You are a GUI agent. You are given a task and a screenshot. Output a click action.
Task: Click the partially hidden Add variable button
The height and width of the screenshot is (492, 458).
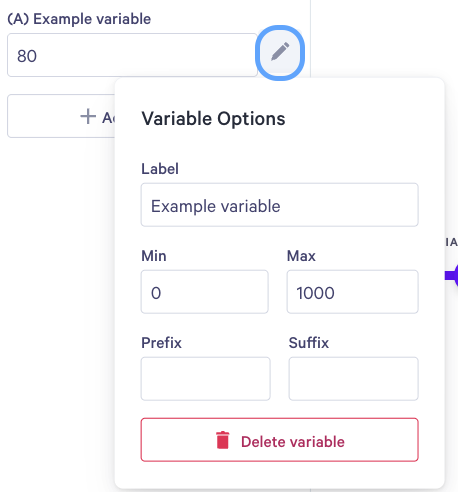click(x=61, y=116)
